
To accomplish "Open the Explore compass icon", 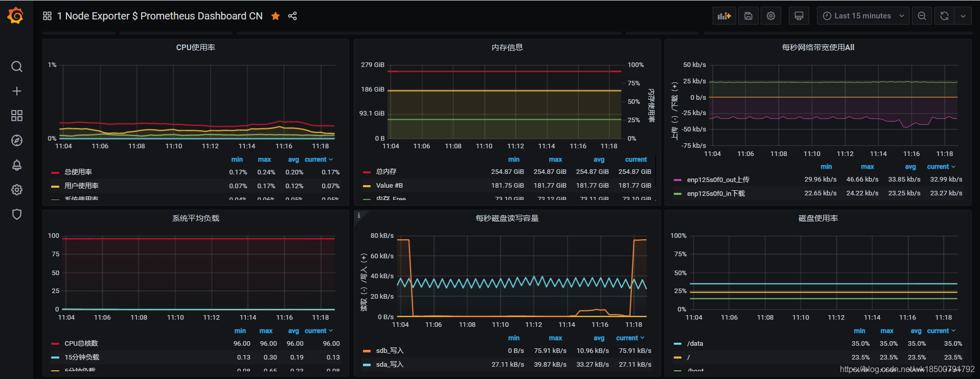I will click(17, 140).
